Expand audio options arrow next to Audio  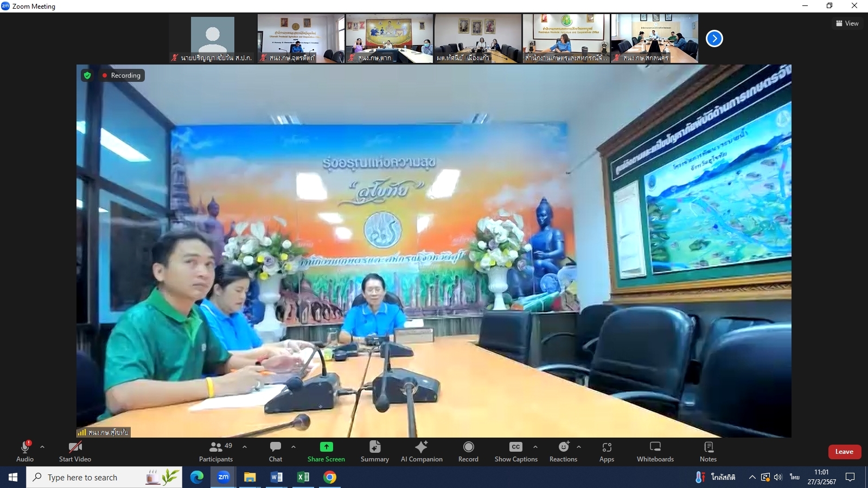pyautogui.click(x=42, y=447)
